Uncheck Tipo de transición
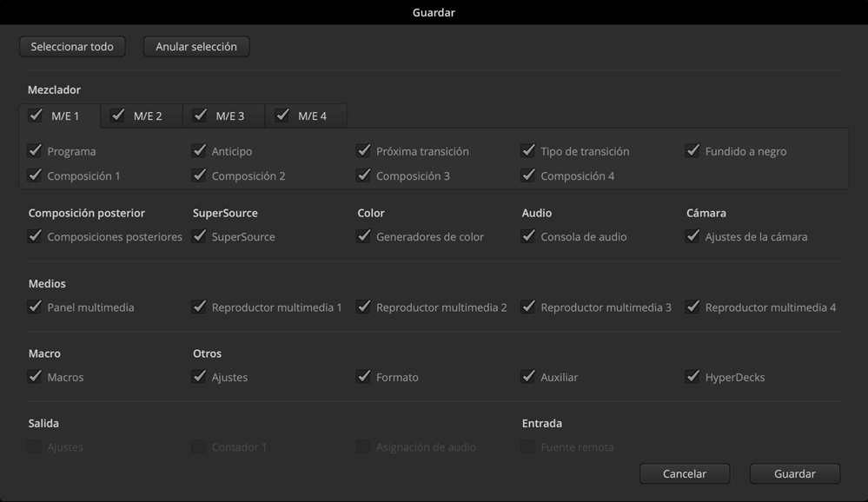868x502 pixels. 528,151
